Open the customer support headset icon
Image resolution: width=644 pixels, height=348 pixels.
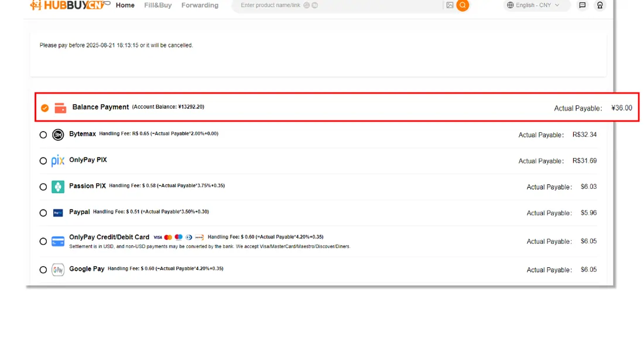click(600, 5)
